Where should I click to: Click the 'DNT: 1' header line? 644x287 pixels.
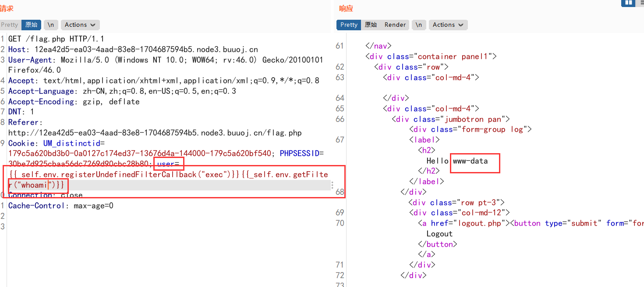21,112
